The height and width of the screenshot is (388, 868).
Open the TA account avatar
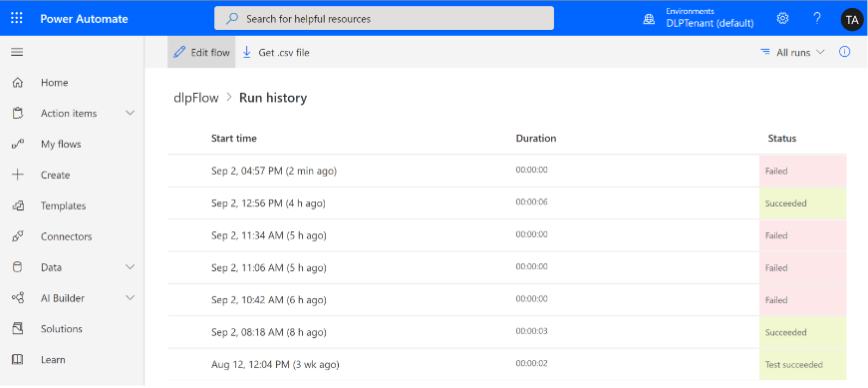[x=852, y=19]
